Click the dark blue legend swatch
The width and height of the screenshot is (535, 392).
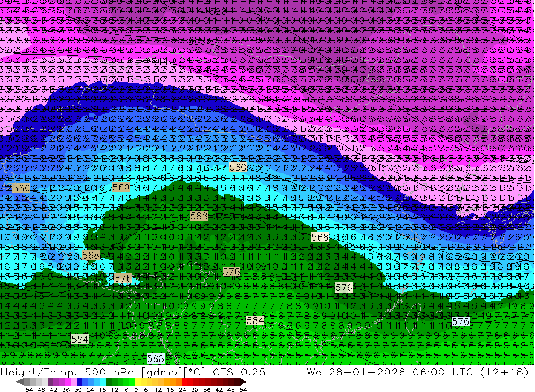pyautogui.click(x=80, y=382)
